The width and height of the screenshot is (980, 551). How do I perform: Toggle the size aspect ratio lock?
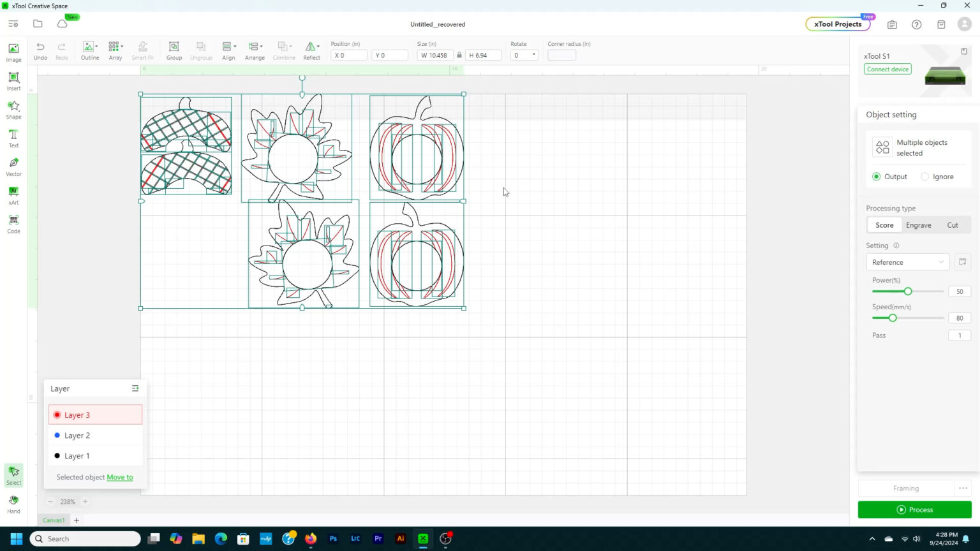(459, 55)
